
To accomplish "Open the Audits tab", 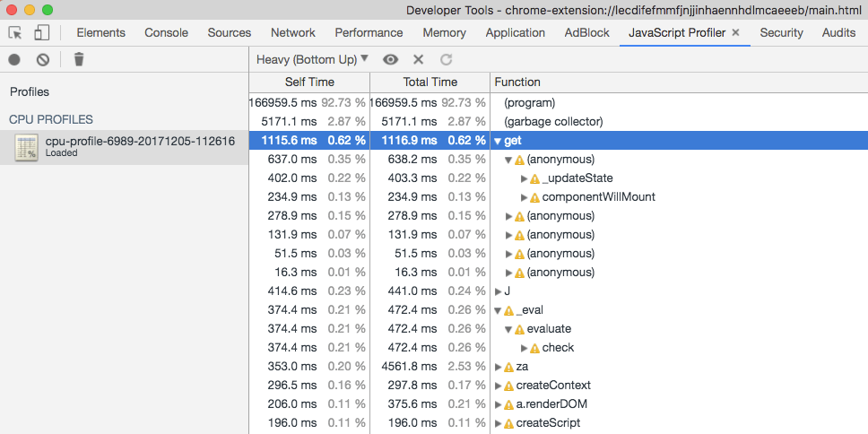I will tap(838, 32).
